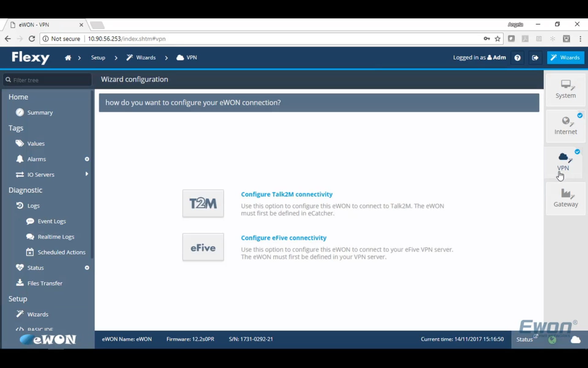Open the blue Wizards button
This screenshot has height=368, width=588.
click(x=565, y=58)
